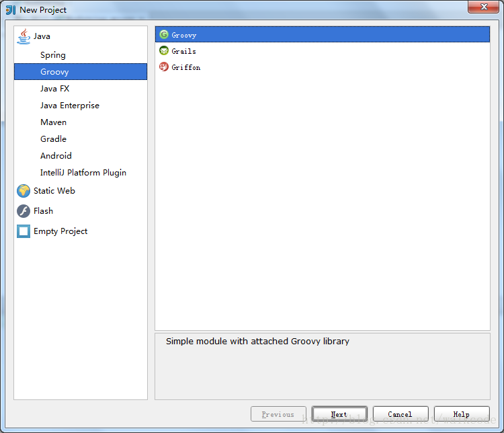Pick Gradle from the project types
Viewport: 504px width, 433px height.
coord(53,139)
